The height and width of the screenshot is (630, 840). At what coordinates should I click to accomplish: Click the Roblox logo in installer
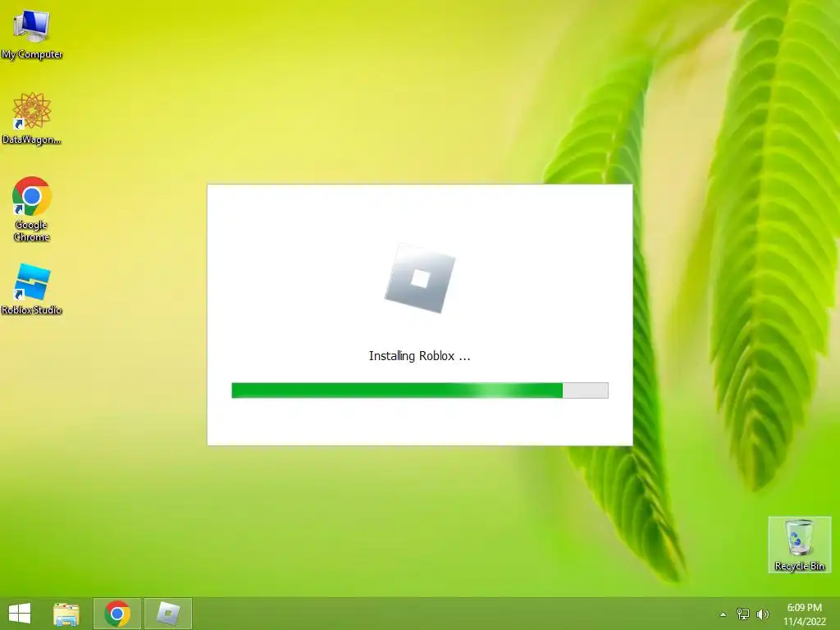(420, 279)
